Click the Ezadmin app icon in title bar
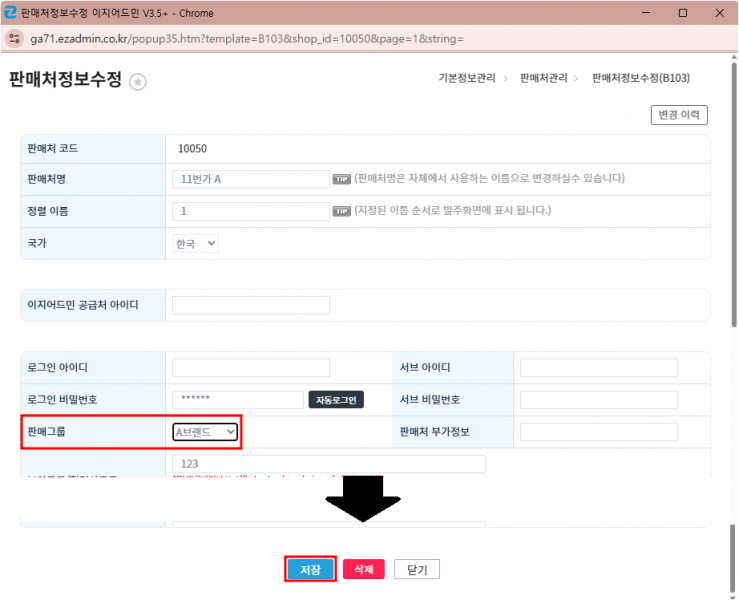739x600 pixels. point(12,13)
